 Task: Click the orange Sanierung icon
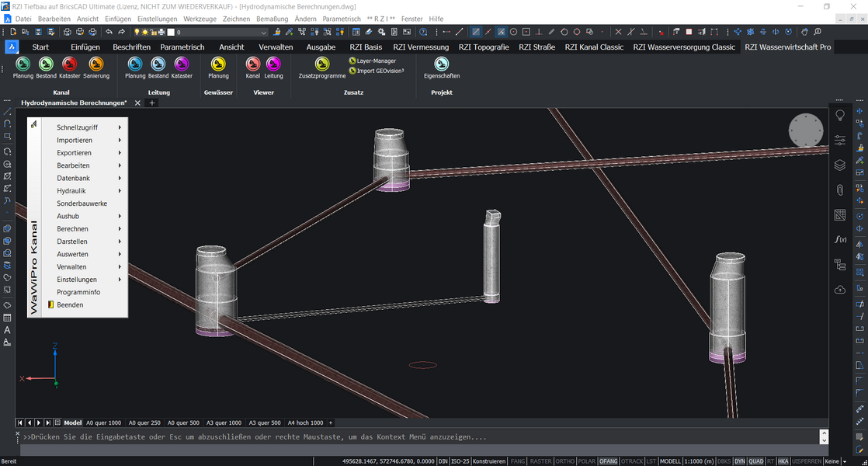point(95,64)
